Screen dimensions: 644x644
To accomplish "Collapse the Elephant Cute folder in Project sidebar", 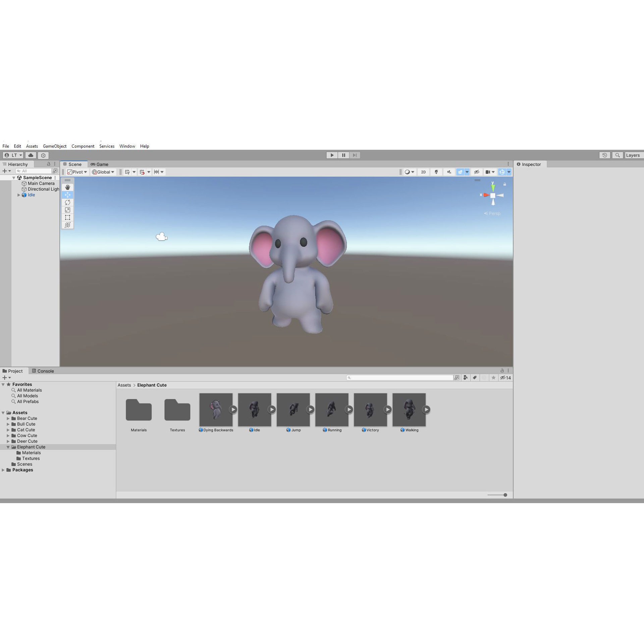I will click(8, 447).
